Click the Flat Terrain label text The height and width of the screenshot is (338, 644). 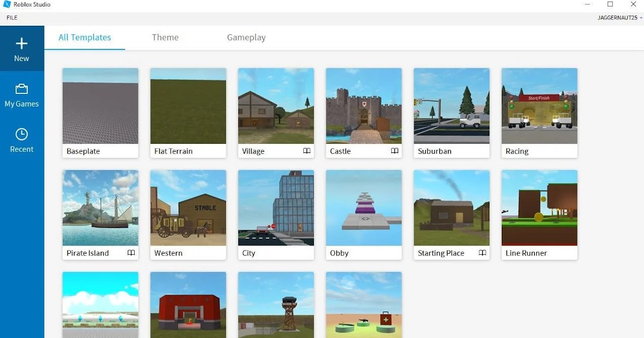click(x=173, y=151)
